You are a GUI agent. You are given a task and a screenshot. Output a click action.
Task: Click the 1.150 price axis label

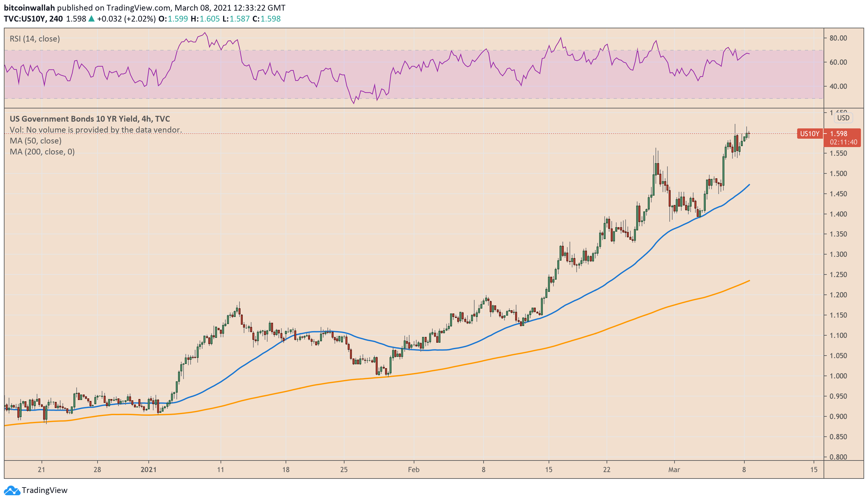click(838, 315)
